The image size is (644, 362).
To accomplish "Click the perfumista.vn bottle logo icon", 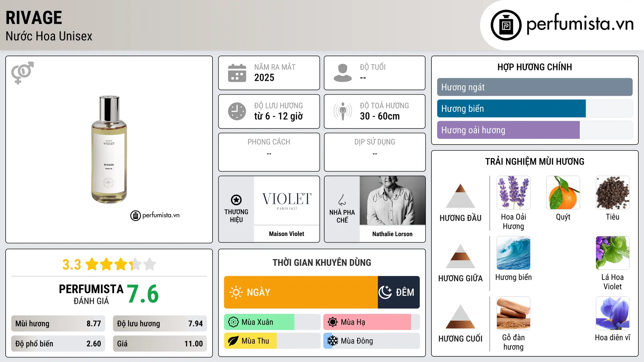I will 506,25.
